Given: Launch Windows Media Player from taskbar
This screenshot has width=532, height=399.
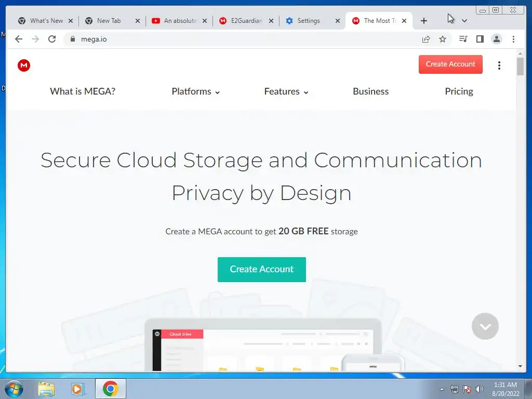Looking at the screenshot, I should pyautogui.click(x=78, y=389).
